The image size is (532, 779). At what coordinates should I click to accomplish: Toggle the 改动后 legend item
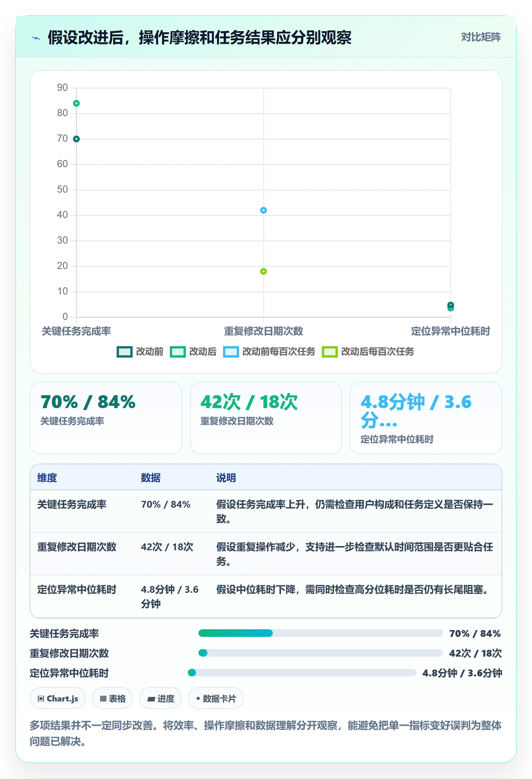[193, 351]
